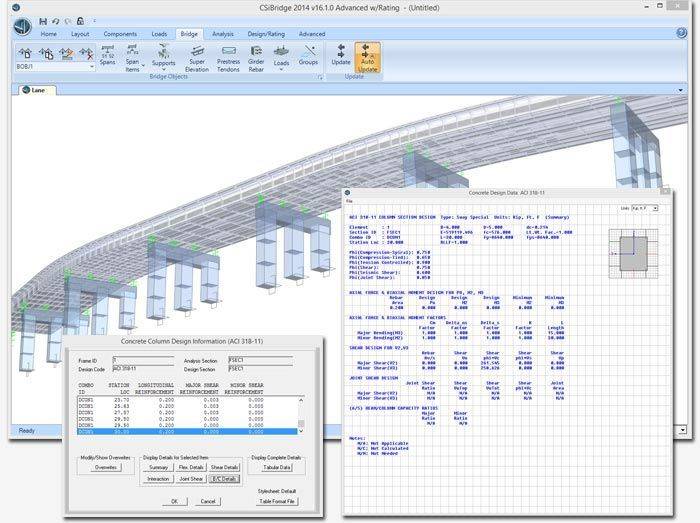Click the lock model icon
700x523 pixels.
point(80,21)
